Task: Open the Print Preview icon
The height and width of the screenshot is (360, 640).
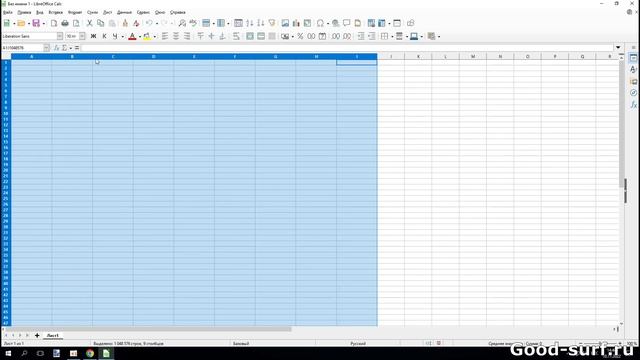Action: [x=76, y=23]
